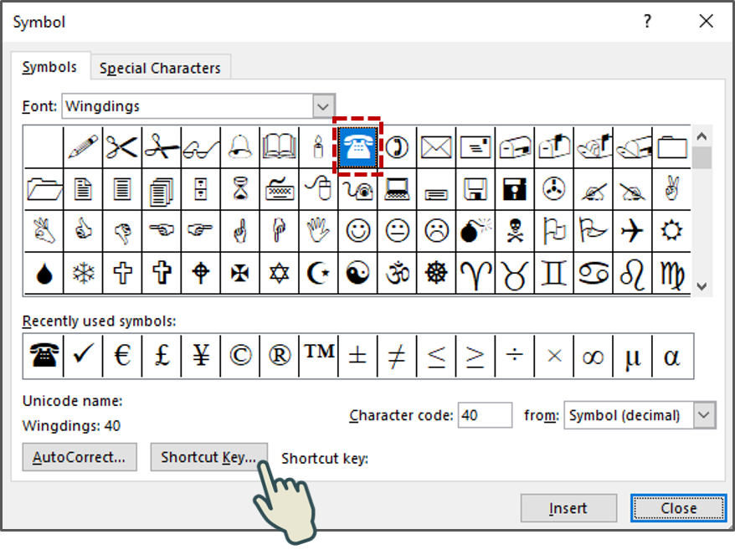Pick the eyeglasses symbol
The image size is (735, 560).
click(201, 147)
